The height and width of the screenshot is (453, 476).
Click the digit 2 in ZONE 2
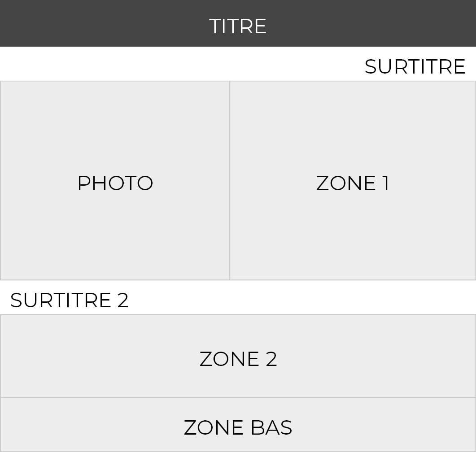(271, 359)
